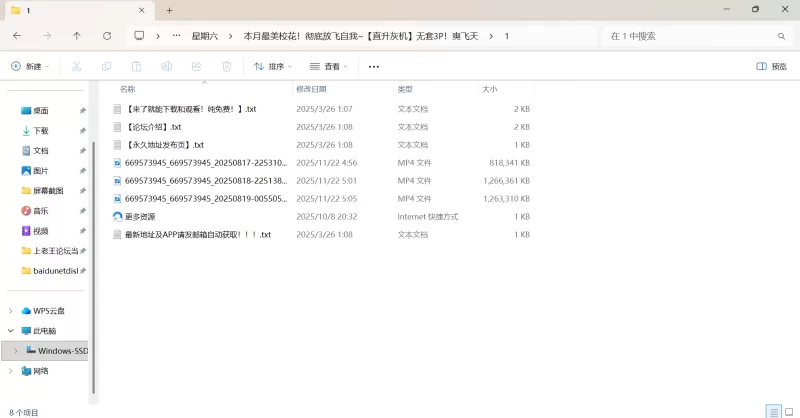Click the Copy icon in toolbar

click(x=107, y=66)
